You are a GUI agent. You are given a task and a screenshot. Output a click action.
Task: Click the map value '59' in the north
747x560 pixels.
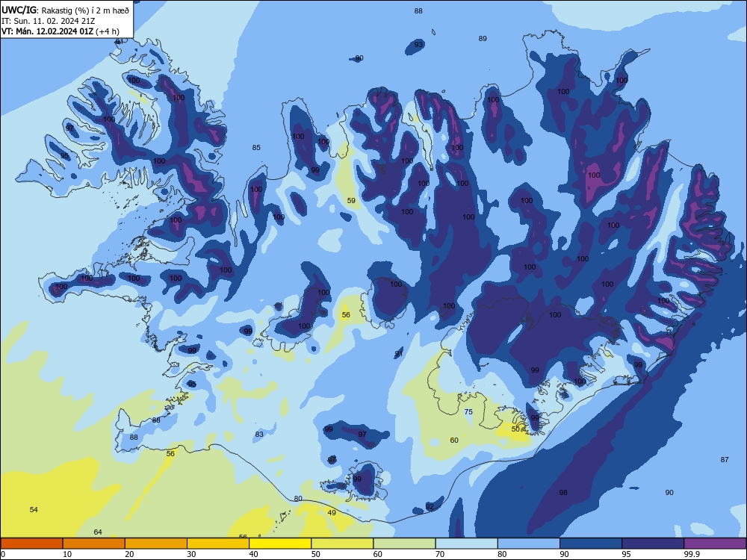351,200
